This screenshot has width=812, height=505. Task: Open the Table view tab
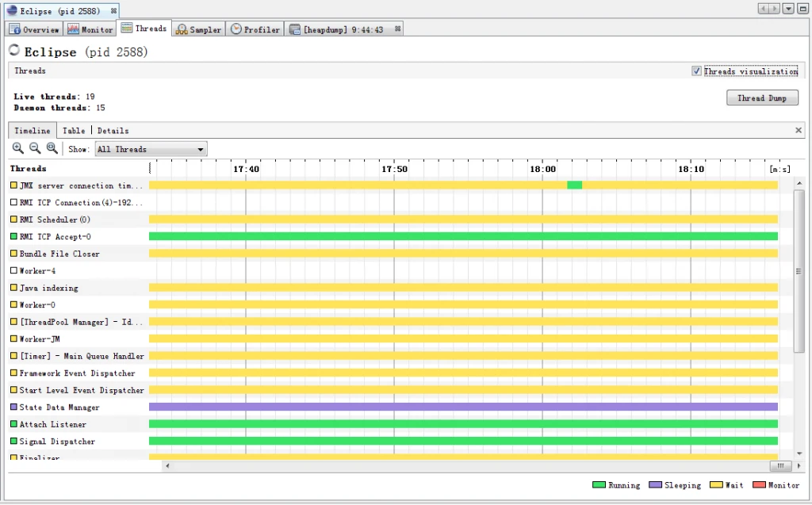click(74, 131)
